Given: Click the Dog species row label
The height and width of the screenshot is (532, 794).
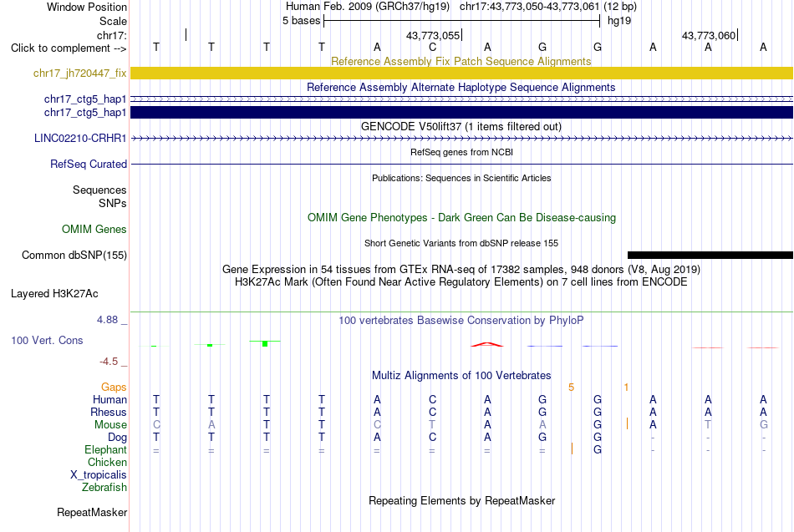Looking at the screenshot, I should pyautogui.click(x=117, y=438).
